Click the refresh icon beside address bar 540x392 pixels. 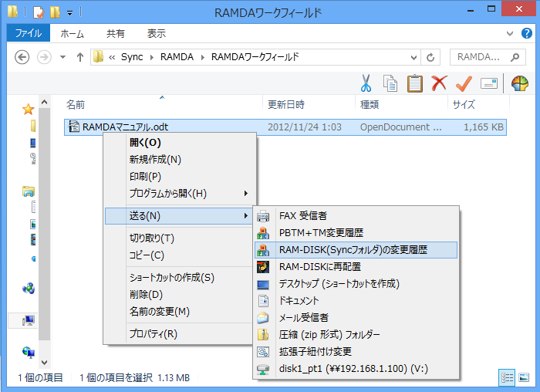(x=429, y=58)
